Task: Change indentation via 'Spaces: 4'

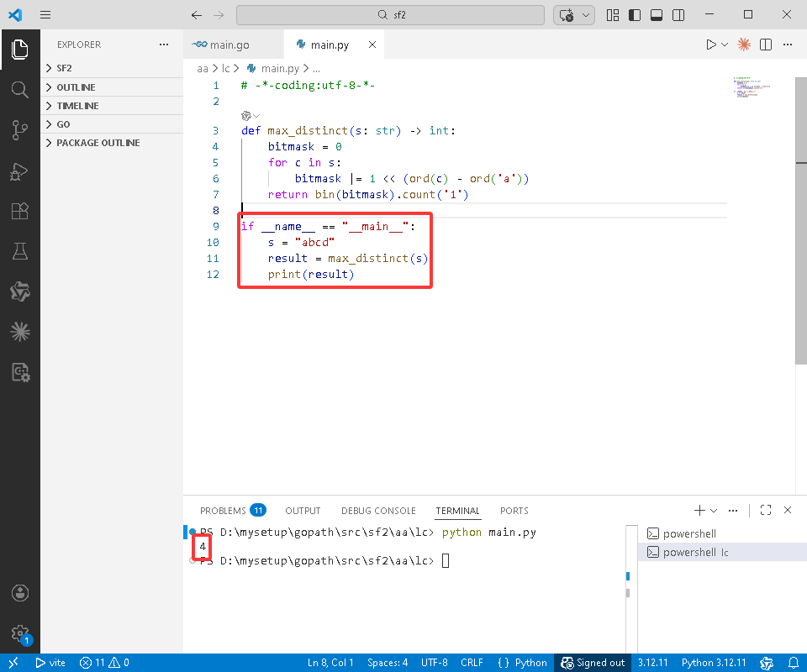Action: click(x=388, y=663)
